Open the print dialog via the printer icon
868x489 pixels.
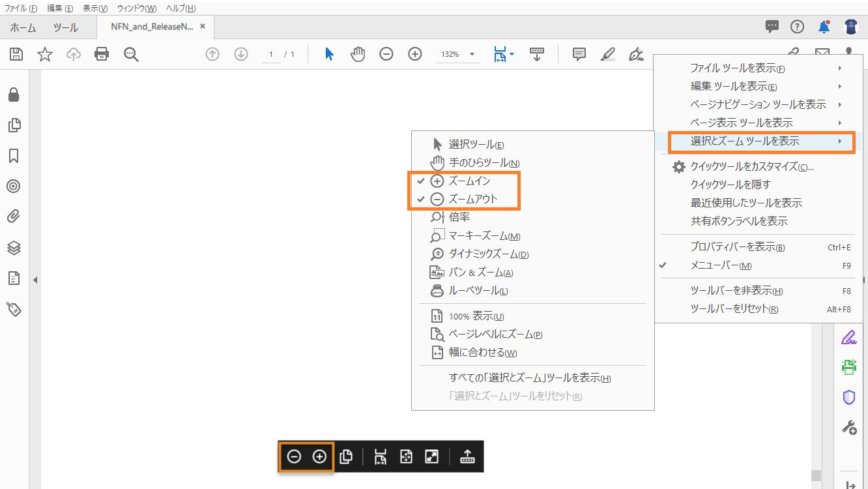(x=102, y=54)
